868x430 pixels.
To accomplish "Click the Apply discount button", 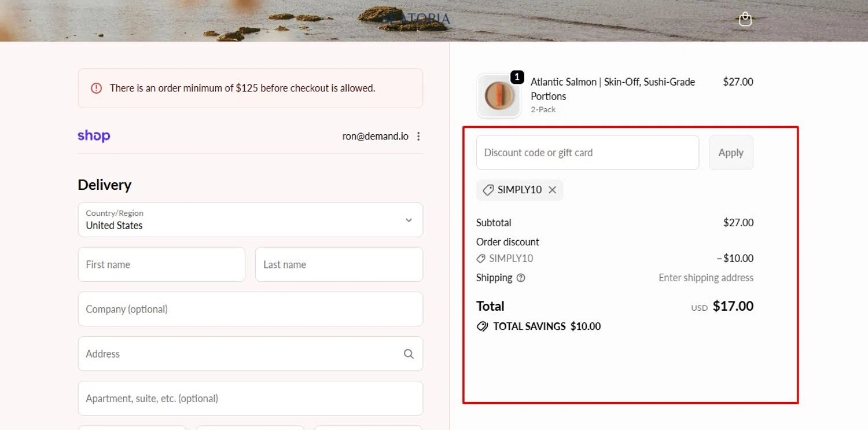I will (731, 153).
